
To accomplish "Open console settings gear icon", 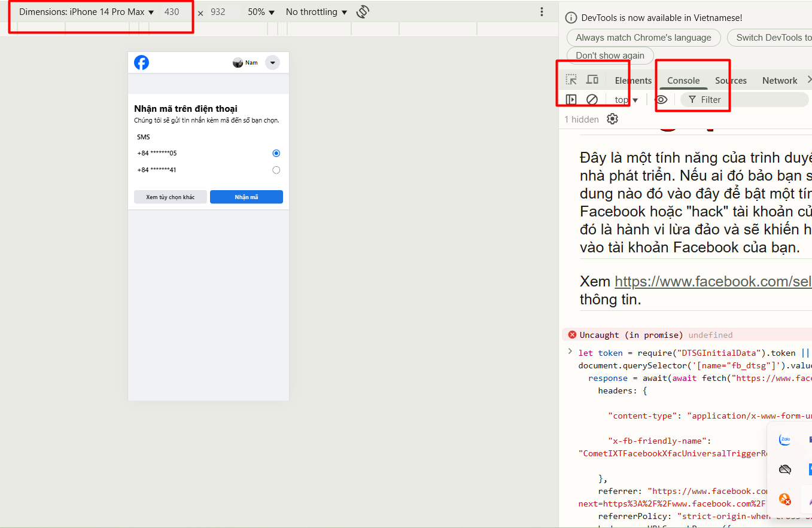I will [x=612, y=119].
